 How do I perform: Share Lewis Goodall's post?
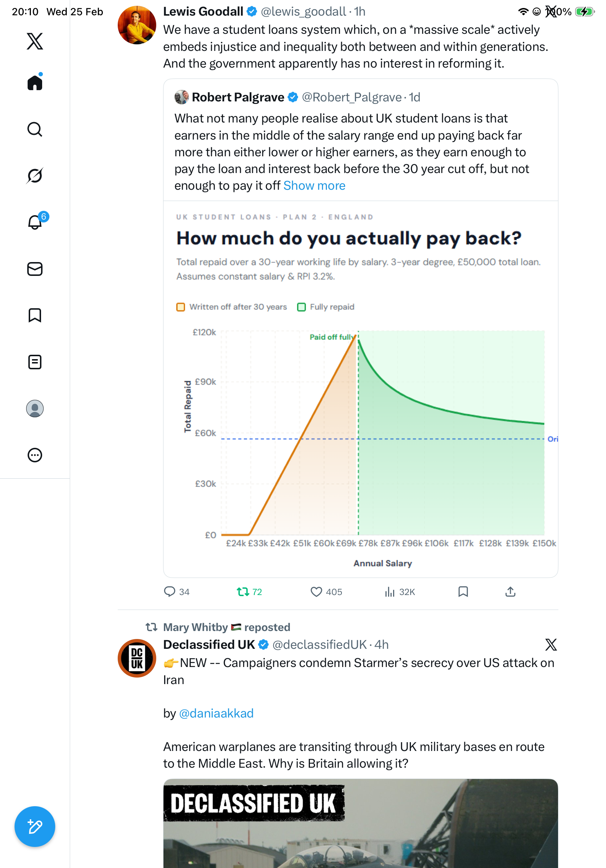click(510, 592)
